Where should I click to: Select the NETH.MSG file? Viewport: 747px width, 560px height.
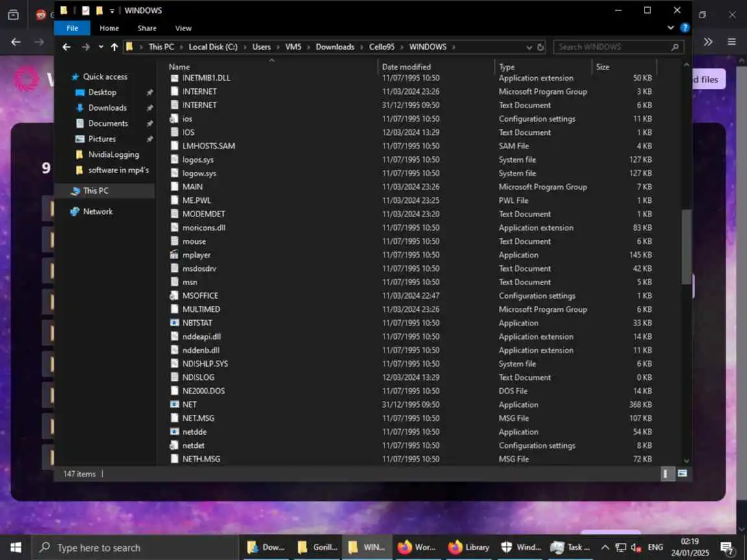201,459
